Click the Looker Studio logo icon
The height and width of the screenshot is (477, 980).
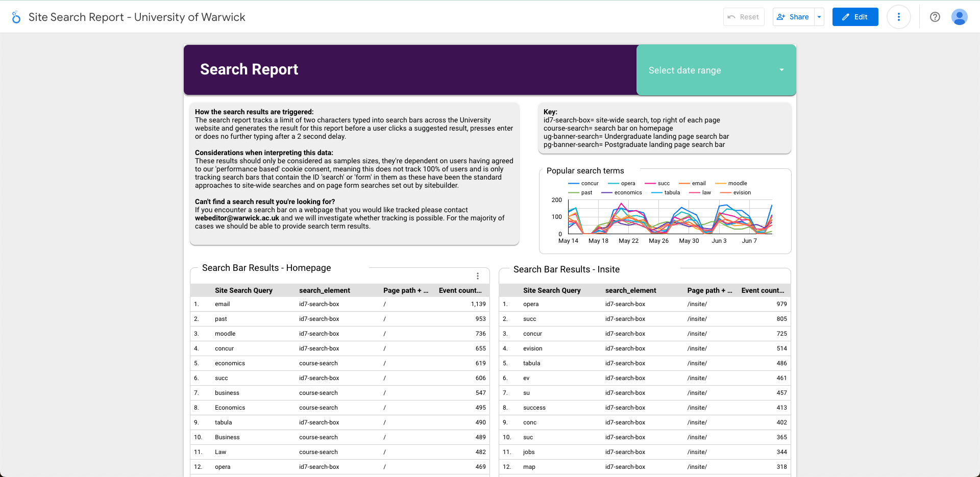tap(16, 17)
